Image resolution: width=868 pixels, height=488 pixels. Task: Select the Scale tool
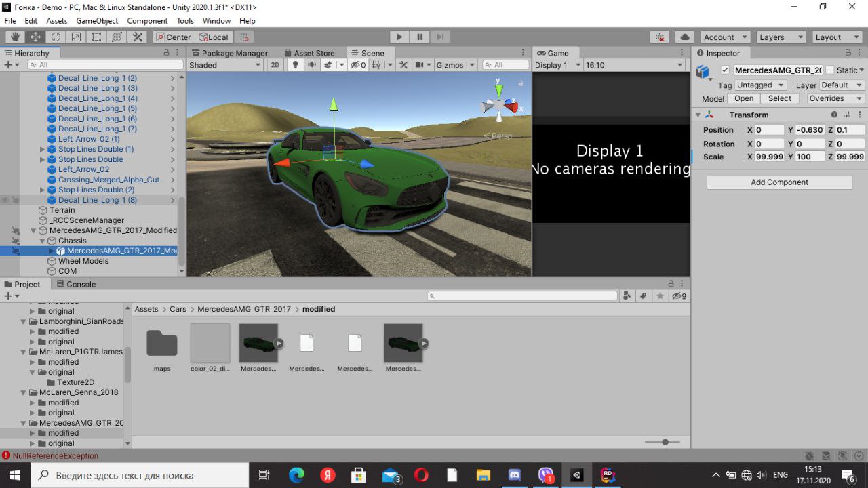[x=76, y=37]
